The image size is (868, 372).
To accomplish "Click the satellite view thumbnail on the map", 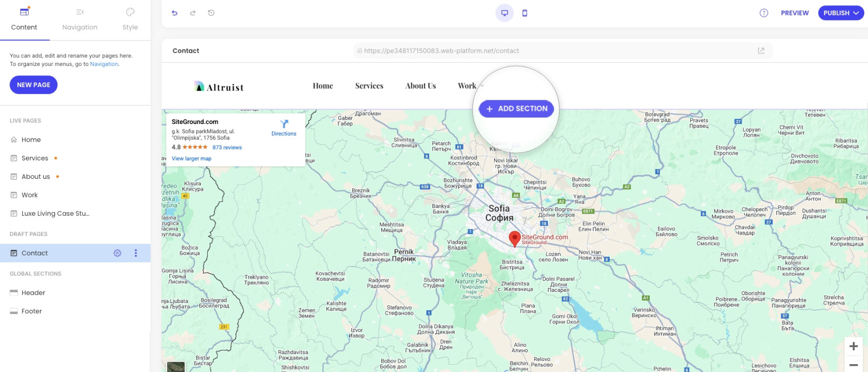I will 176,367.
